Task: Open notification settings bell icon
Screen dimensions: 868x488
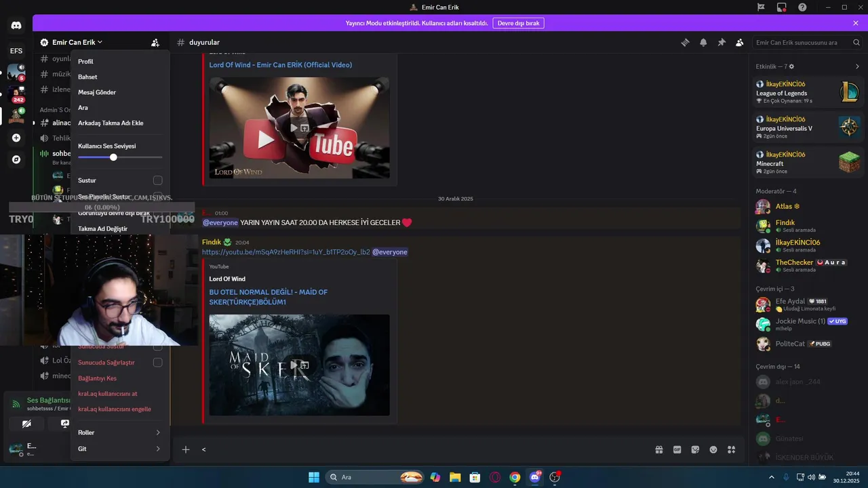Action: coord(703,43)
